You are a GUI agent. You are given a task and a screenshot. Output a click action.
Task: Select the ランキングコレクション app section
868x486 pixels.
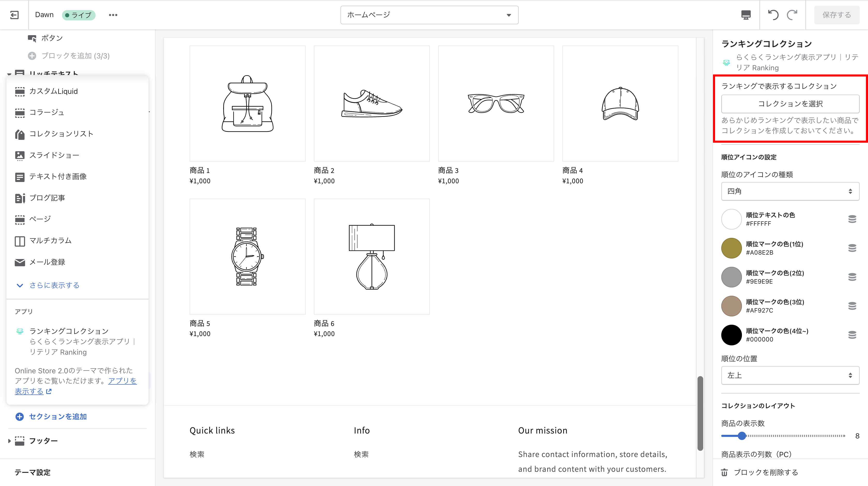pyautogui.click(x=69, y=331)
